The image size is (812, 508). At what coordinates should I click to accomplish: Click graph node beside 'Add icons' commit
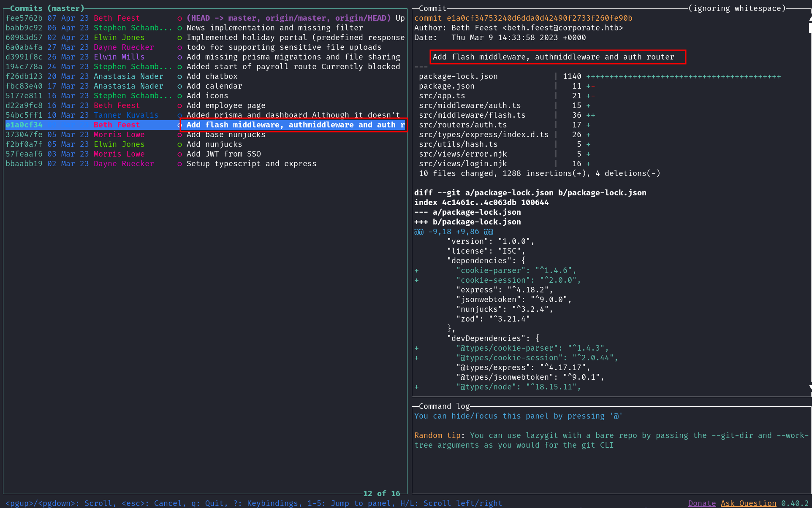coord(179,96)
